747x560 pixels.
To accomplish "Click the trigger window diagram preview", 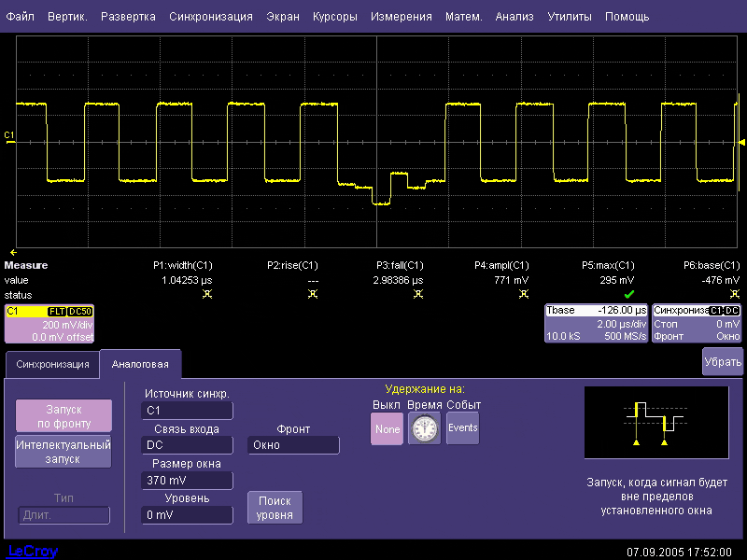I will 656,422.
